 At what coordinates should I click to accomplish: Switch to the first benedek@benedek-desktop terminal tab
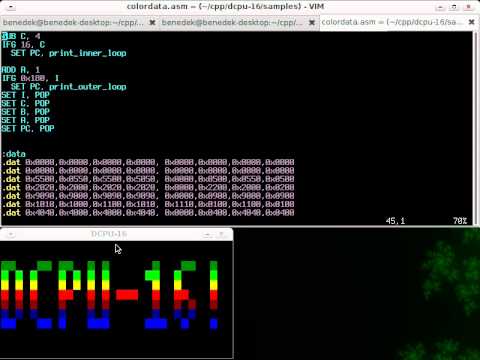pos(73,22)
